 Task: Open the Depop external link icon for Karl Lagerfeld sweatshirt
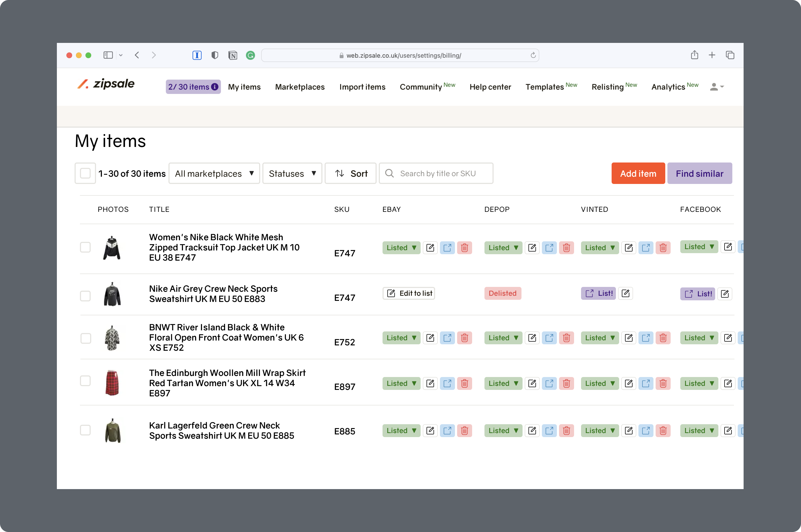pyautogui.click(x=549, y=431)
